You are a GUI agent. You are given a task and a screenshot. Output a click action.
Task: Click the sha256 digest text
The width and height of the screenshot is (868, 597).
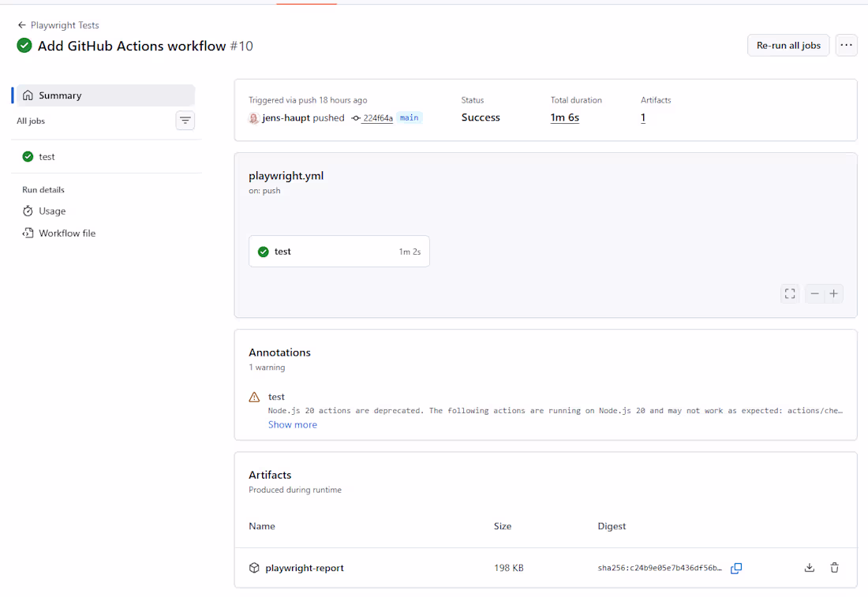click(660, 569)
